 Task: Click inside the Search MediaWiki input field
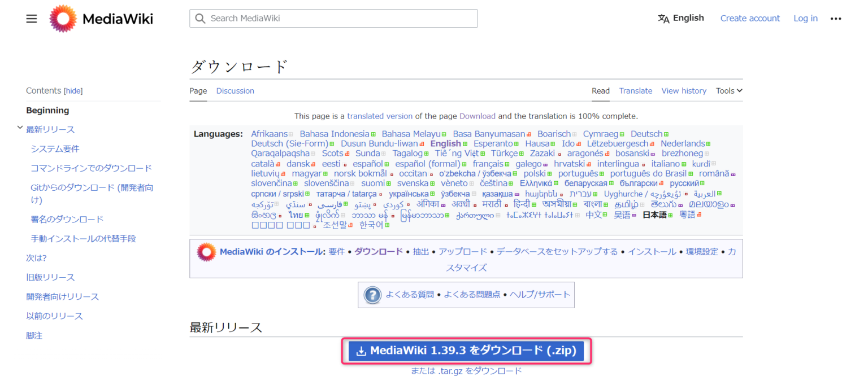click(333, 18)
